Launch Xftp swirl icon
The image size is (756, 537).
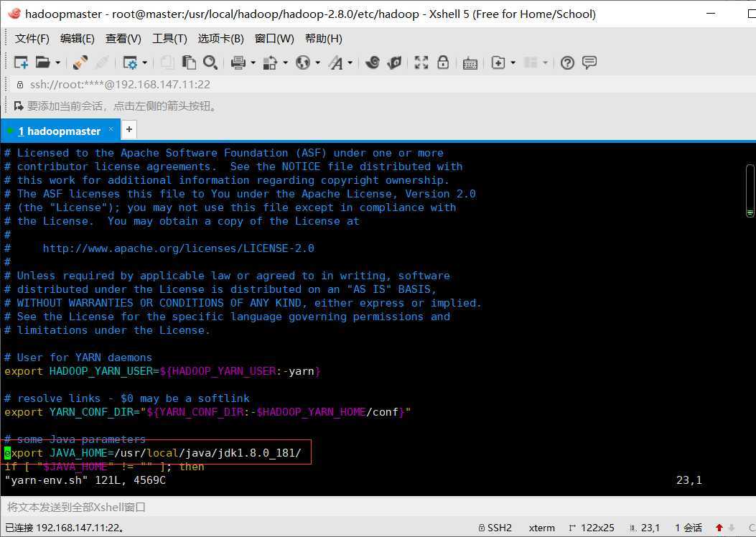(373, 62)
